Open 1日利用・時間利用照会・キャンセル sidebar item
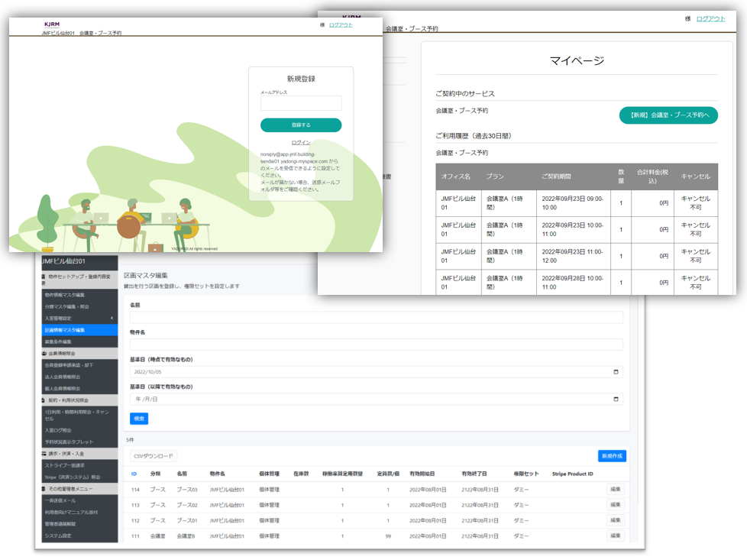This screenshot has width=747, height=560. coord(79,415)
